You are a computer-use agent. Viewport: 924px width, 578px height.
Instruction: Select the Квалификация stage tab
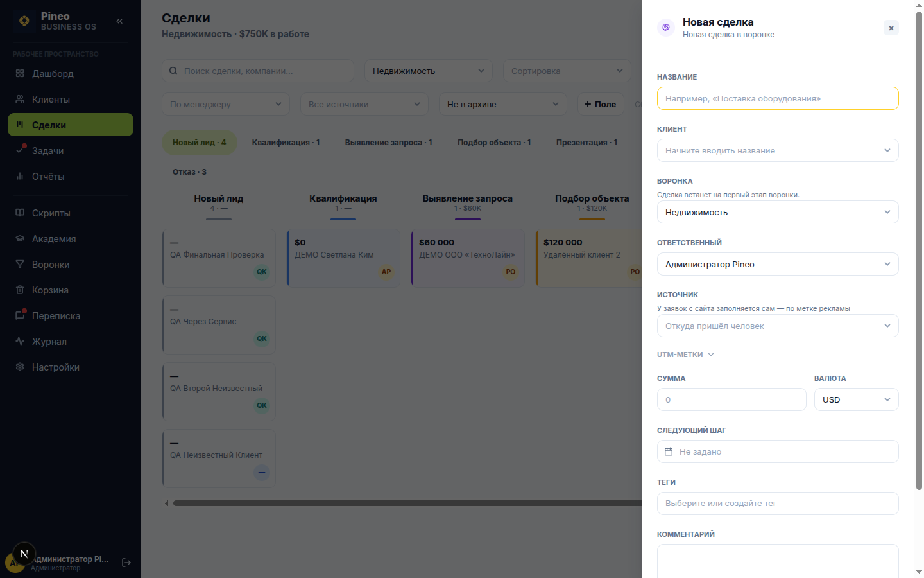click(286, 143)
